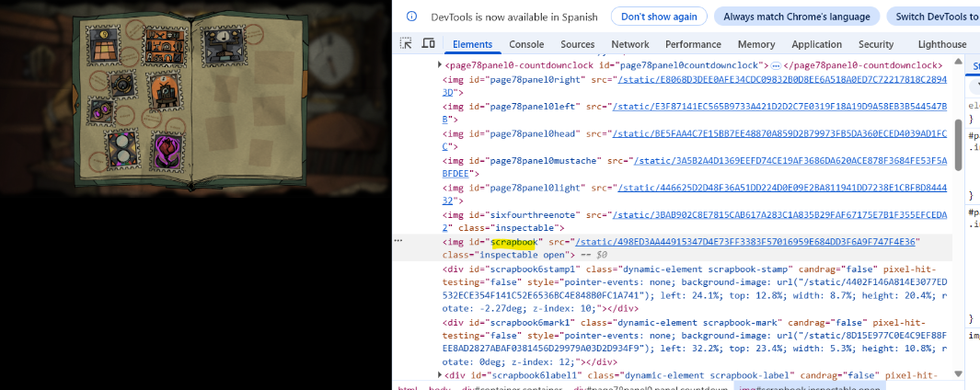Image resolution: width=980 pixels, height=390 pixels.
Task: Click the music note machine stamp
Action: 225,45
